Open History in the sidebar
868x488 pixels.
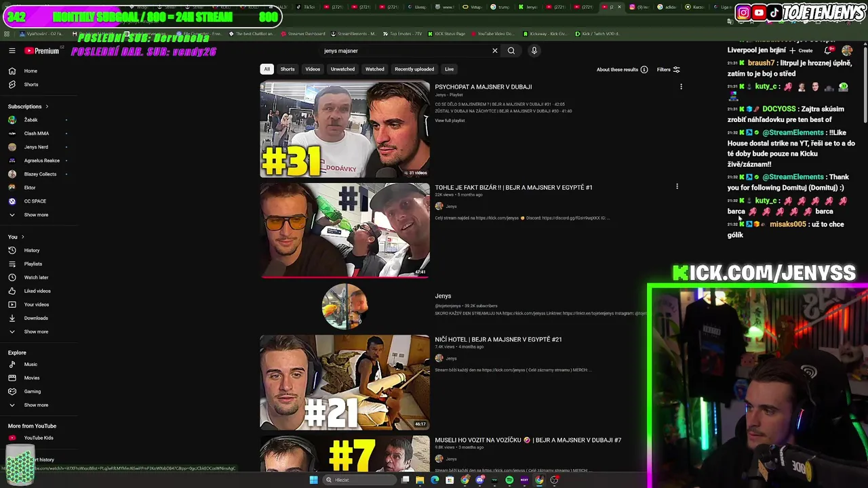[x=31, y=251]
